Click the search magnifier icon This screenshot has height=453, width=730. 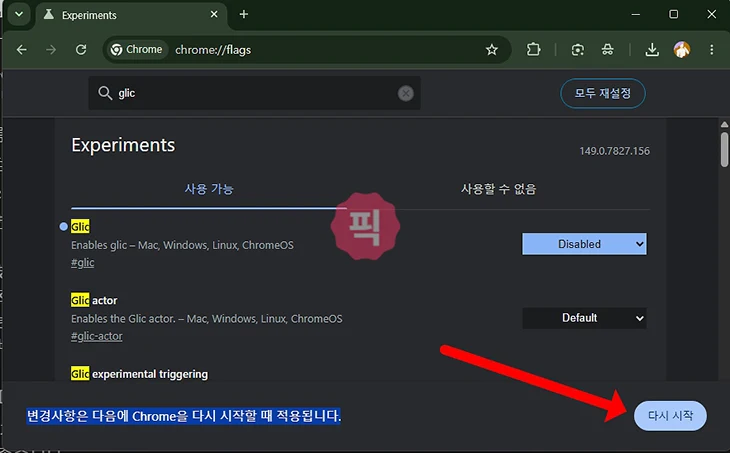click(105, 93)
